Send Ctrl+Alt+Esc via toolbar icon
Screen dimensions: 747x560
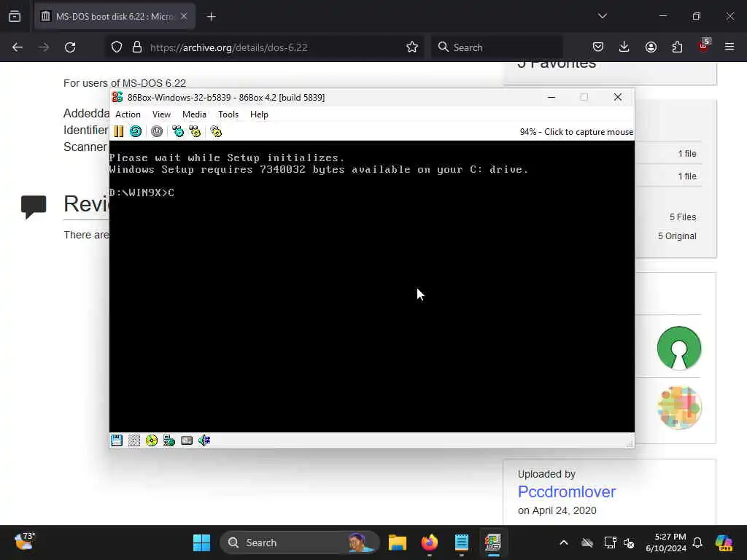(x=195, y=131)
